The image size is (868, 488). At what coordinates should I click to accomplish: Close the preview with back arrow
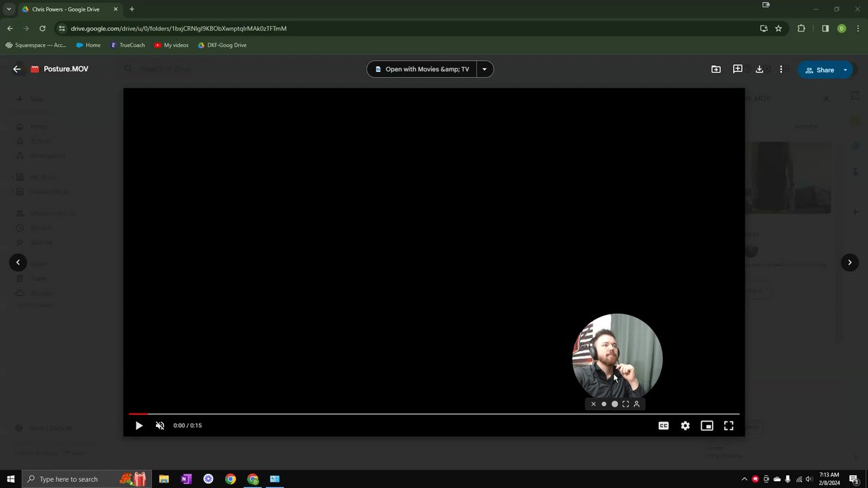pyautogui.click(x=17, y=69)
